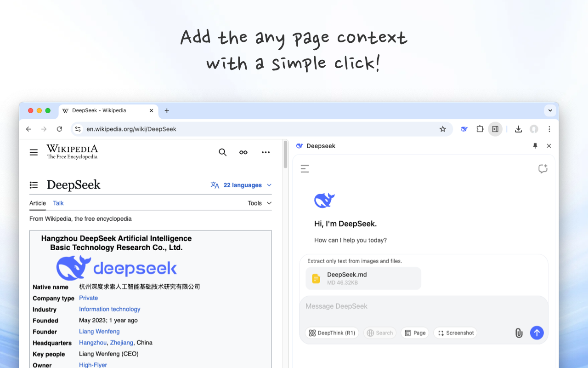
Task: Follow the Private company type link
Action: pos(88,298)
